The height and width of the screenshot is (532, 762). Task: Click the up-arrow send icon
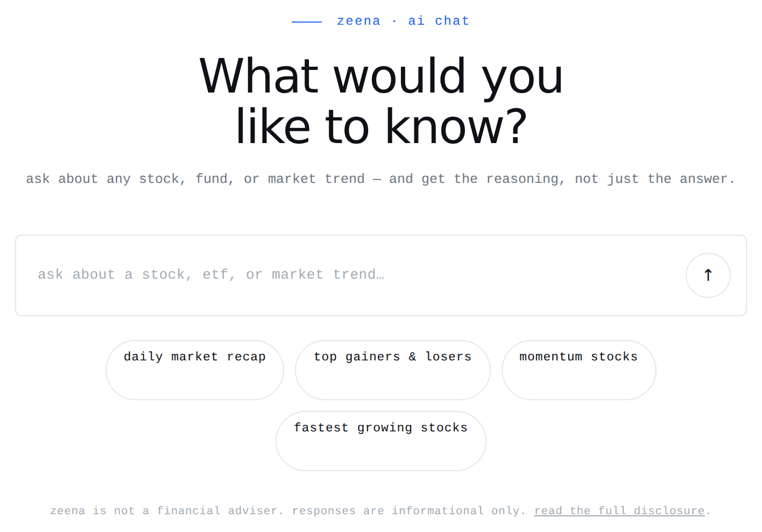(x=708, y=275)
